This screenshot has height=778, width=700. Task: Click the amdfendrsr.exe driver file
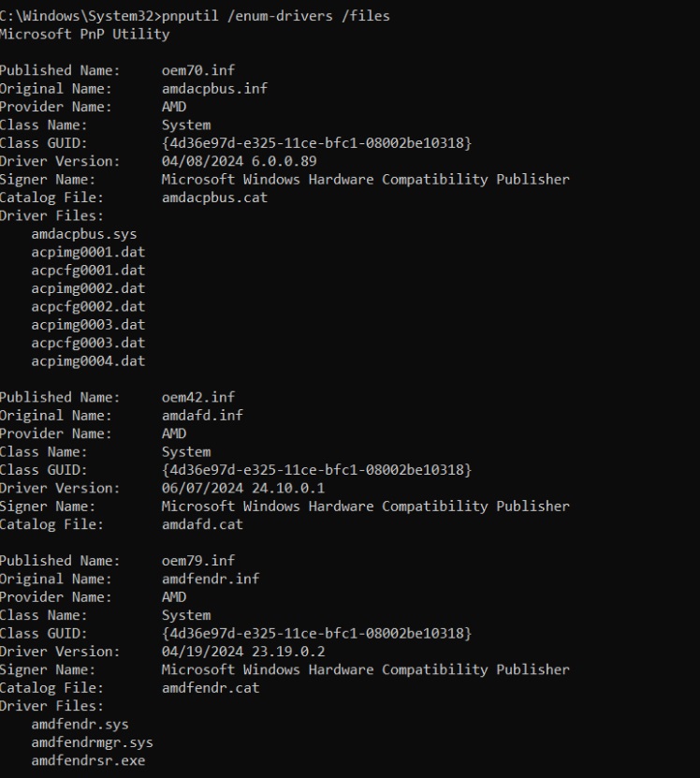88,760
